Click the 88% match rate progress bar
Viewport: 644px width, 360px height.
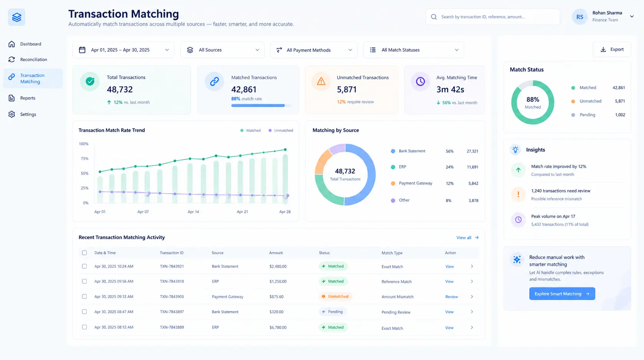tap(261, 105)
